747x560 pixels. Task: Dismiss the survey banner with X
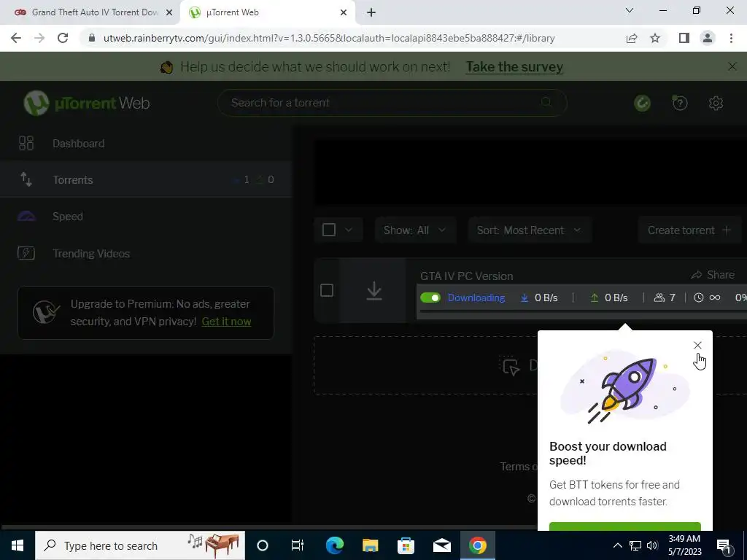(x=732, y=66)
